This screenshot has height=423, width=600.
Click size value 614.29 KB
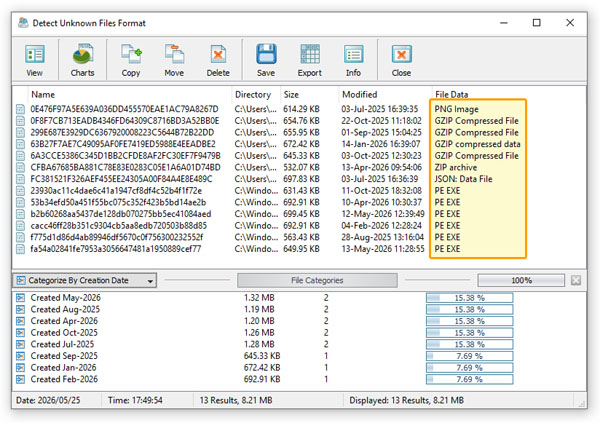point(301,109)
